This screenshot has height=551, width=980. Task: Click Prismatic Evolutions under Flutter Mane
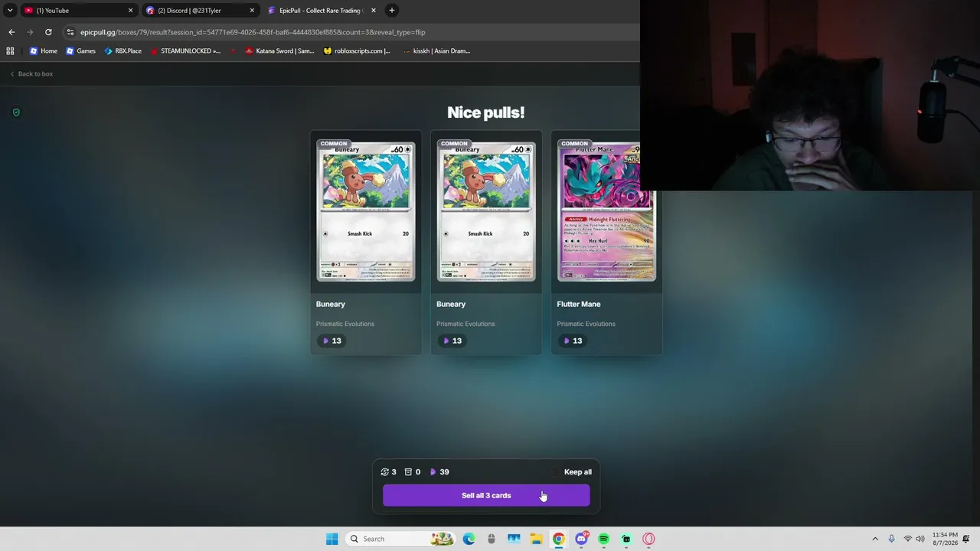click(x=586, y=324)
